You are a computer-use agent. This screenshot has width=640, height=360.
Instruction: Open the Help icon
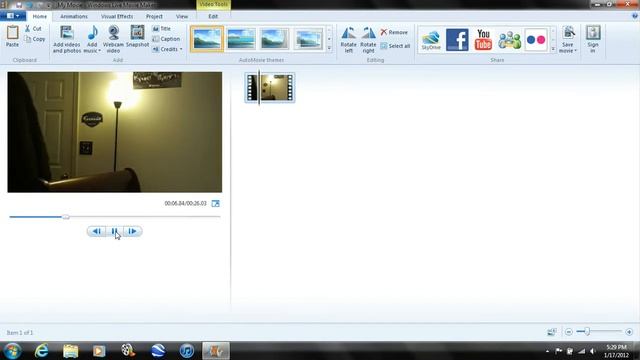click(634, 16)
